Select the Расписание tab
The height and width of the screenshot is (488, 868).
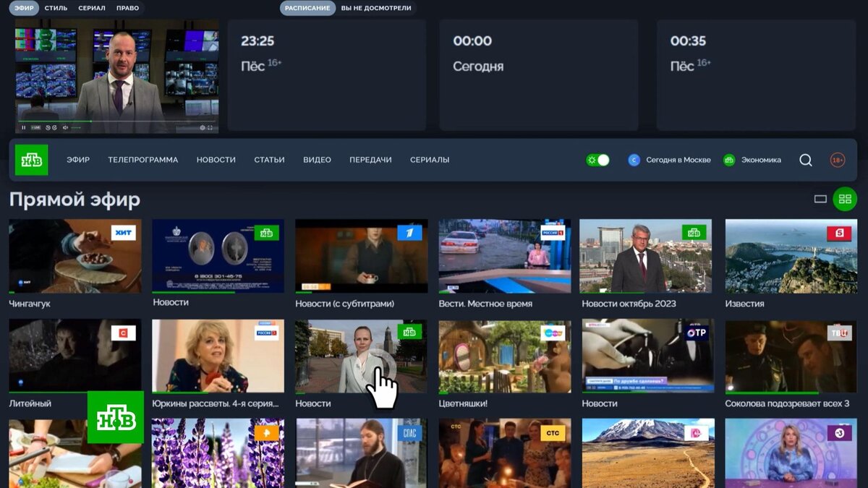pos(307,8)
